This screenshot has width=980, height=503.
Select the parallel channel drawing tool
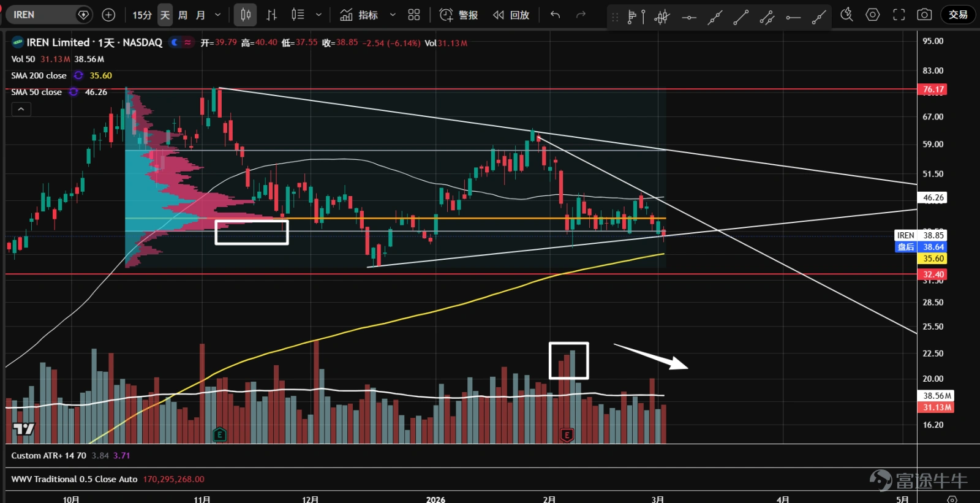click(x=767, y=17)
